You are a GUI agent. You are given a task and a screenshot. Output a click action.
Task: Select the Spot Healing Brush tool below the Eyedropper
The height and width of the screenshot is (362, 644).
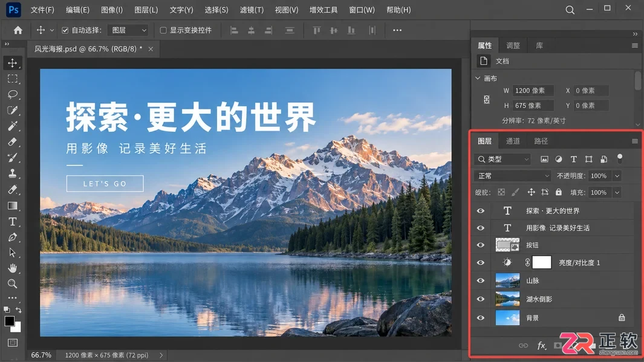click(x=12, y=142)
